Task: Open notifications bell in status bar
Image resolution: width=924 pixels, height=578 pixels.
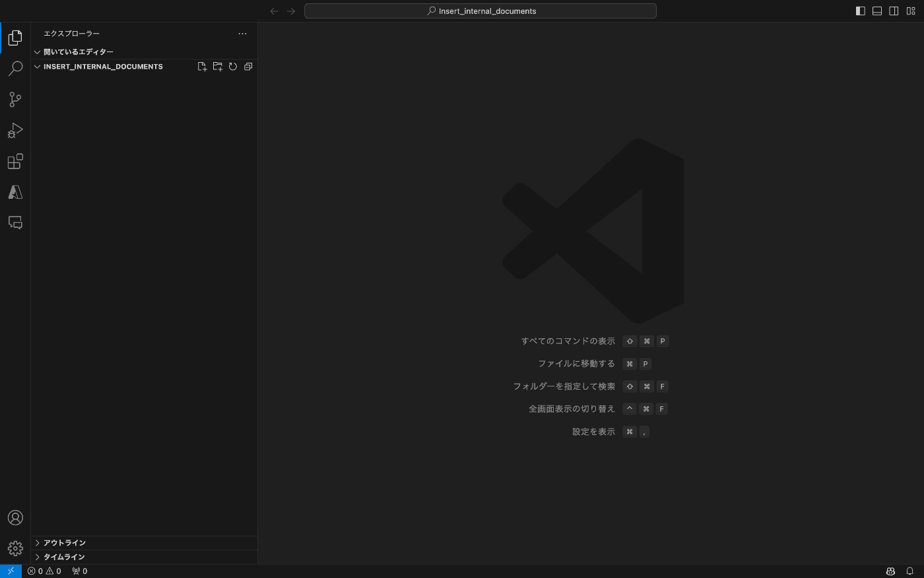Action: click(x=909, y=571)
